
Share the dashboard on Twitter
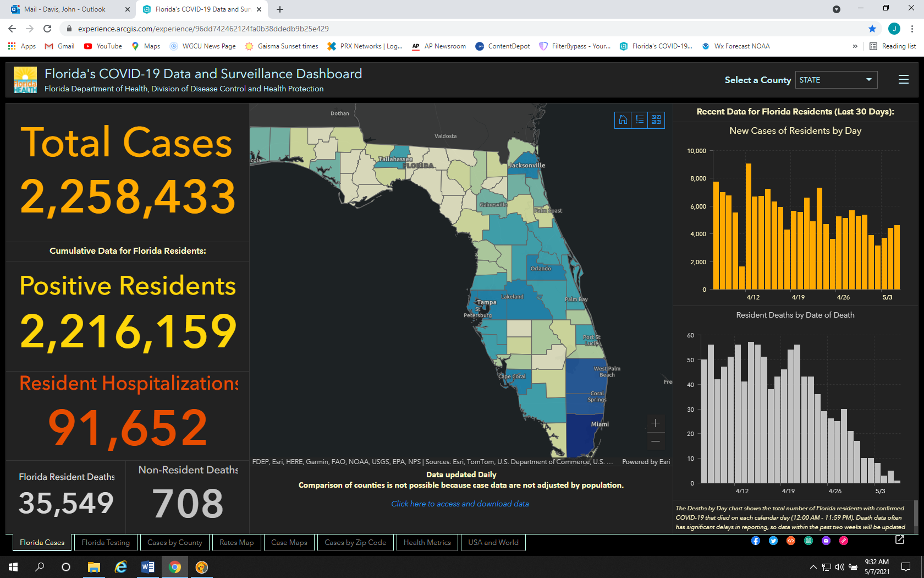click(773, 541)
